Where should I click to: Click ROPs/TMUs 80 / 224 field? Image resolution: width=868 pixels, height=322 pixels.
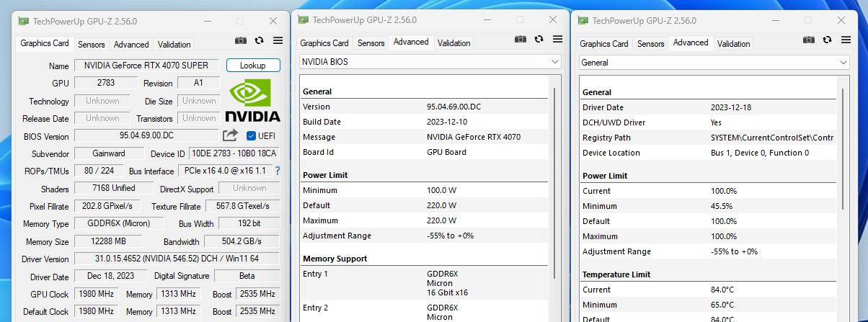tap(99, 171)
